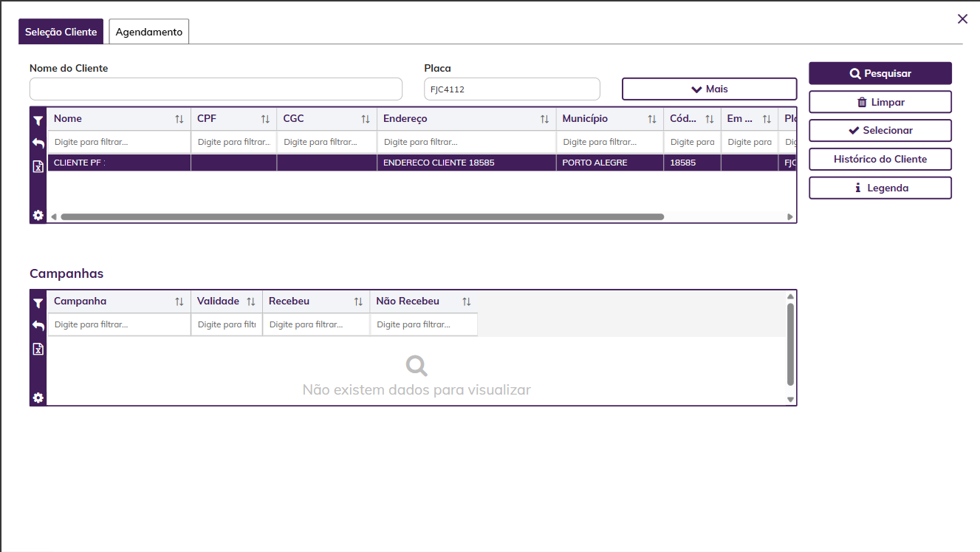Screen dimensions: 980x552
Task: Click the sort arrows in Não Recebeu column
Action: pyautogui.click(x=466, y=301)
